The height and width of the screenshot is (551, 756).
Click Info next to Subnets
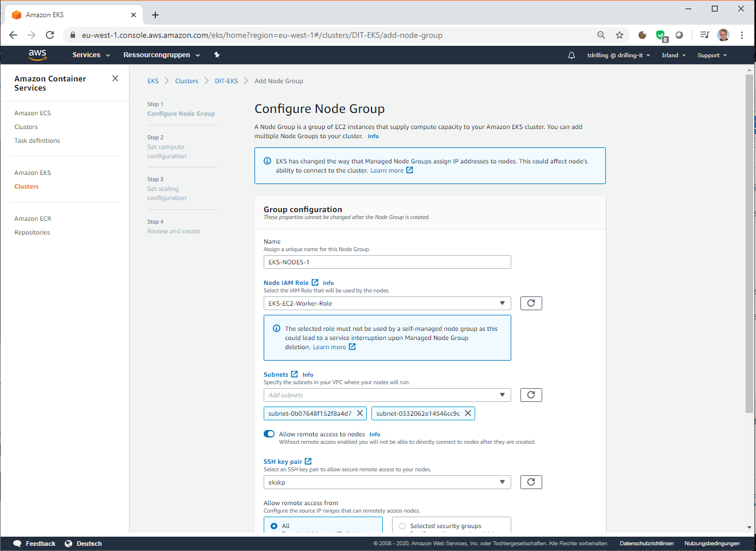tap(308, 374)
